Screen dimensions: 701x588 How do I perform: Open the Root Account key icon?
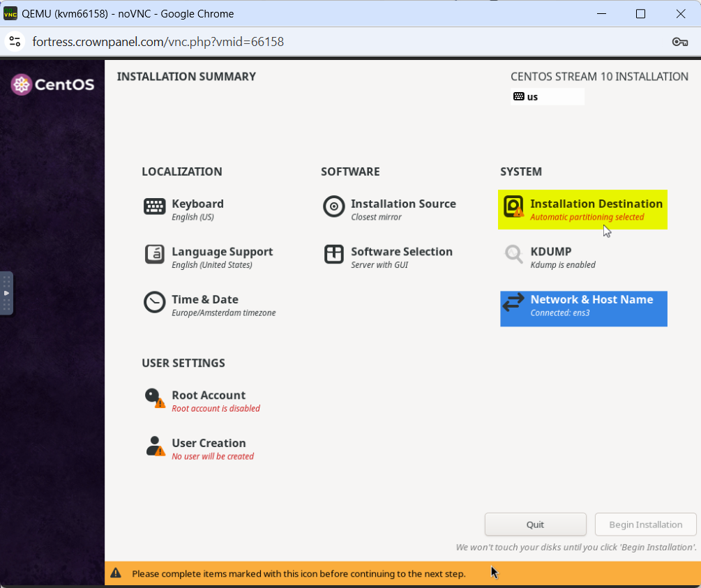[154, 398]
